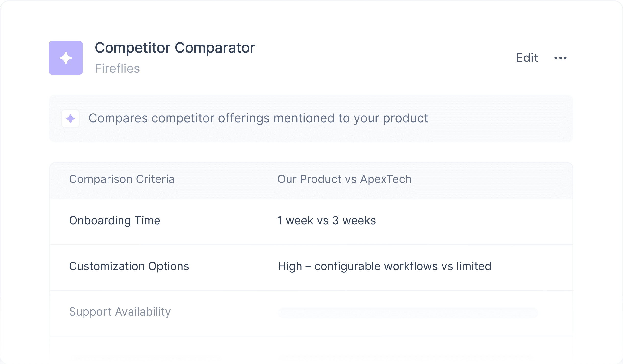Click the loading placeholder bar in Support row
Viewport: 623px width, 364px height.
tap(408, 313)
